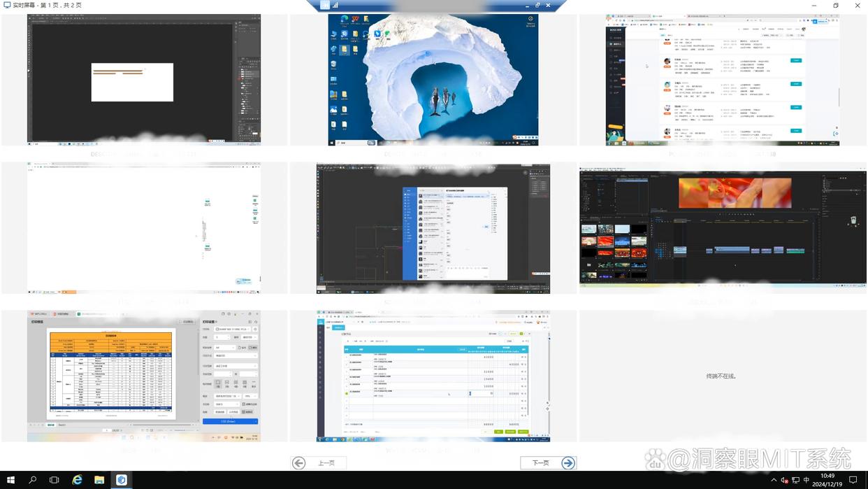Open File Explorer from the taskbar
The height and width of the screenshot is (489, 868).
99,480
